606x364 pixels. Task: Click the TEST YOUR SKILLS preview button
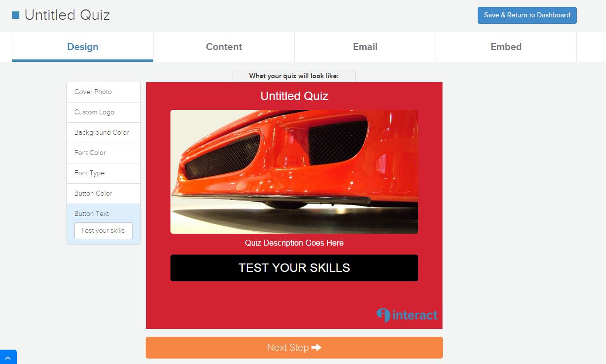294,268
